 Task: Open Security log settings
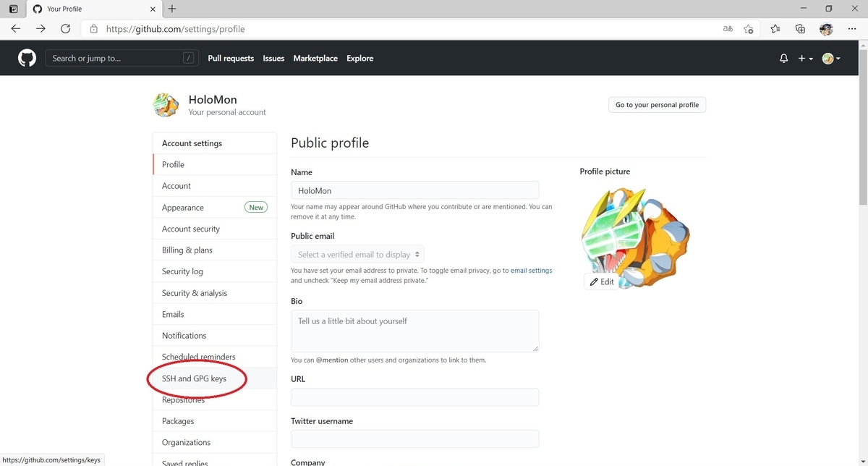[x=215, y=271]
